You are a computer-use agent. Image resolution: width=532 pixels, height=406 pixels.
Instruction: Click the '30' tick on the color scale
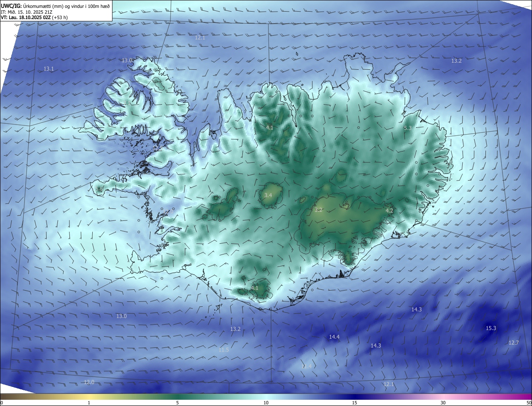[443, 403]
